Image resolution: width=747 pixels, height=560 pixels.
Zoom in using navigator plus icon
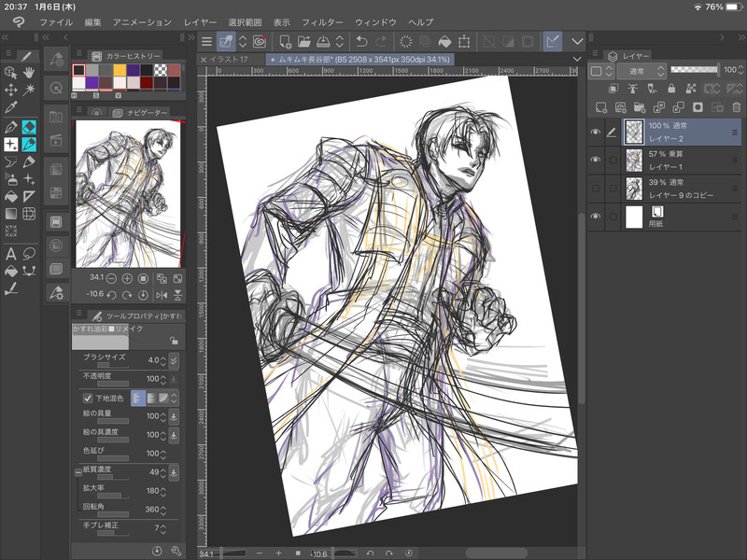click(x=127, y=278)
